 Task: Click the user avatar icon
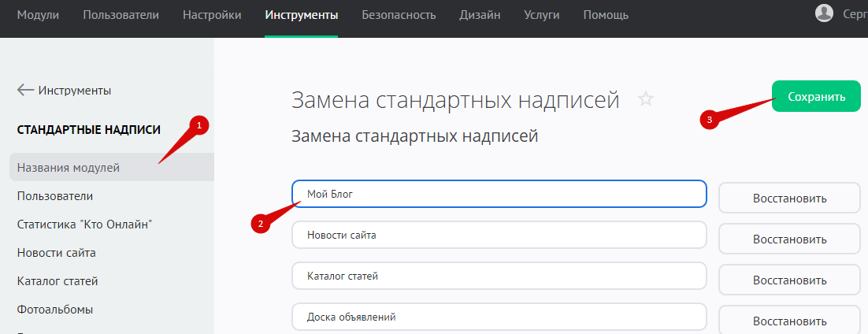pyautogui.click(x=824, y=14)
